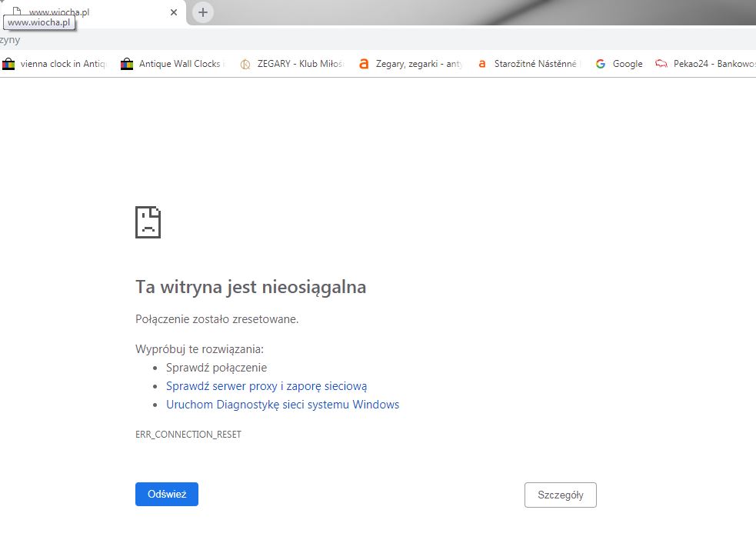Click into the browser address bar
Image resolution: width=756 pixels, height=540 pixels.
385,40
